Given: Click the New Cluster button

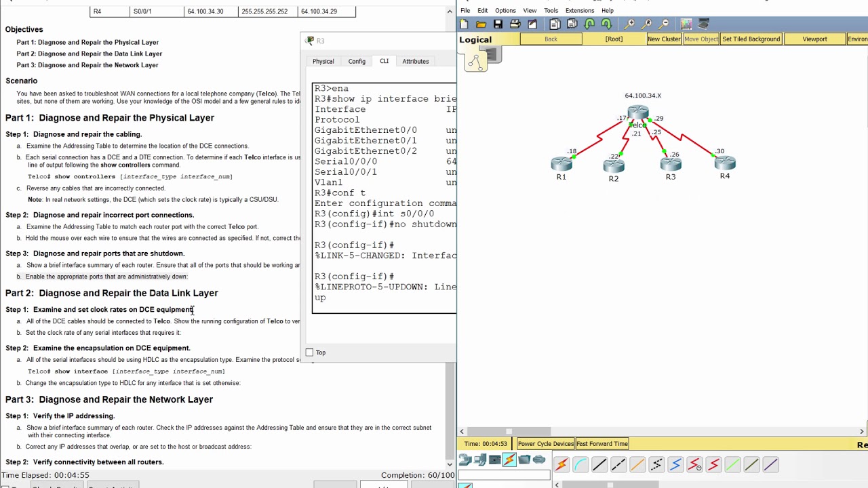Looking at the screenshot, I should [x=664, y=39].
